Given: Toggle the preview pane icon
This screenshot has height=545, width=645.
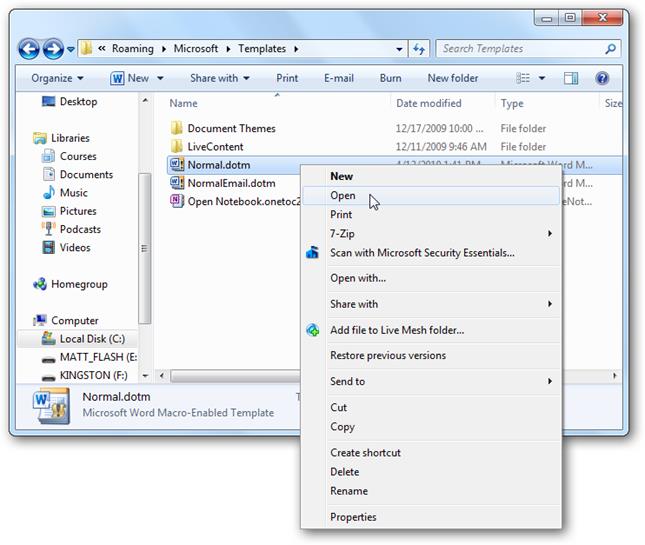Looking at the screenshot, I should click(571, 78).
